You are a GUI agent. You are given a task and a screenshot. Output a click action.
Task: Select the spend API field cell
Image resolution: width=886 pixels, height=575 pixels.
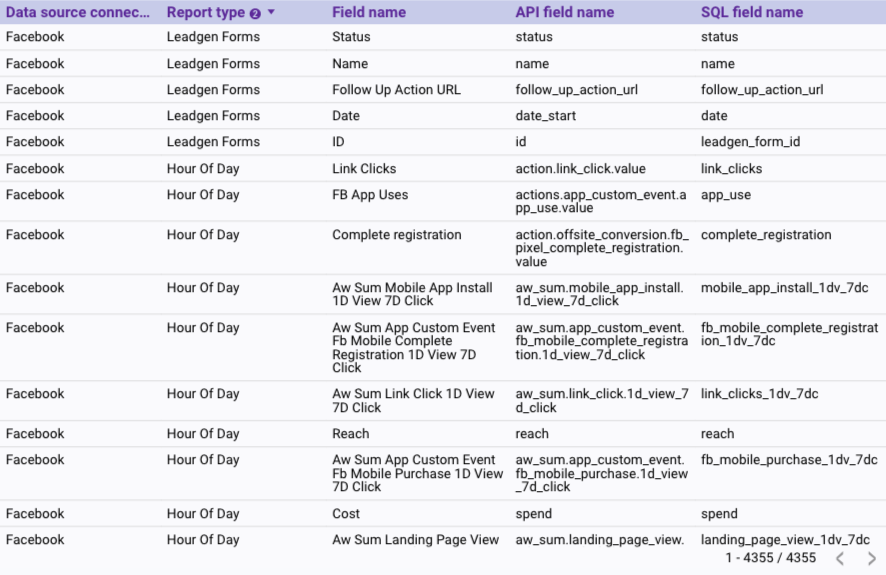point(533,514)
